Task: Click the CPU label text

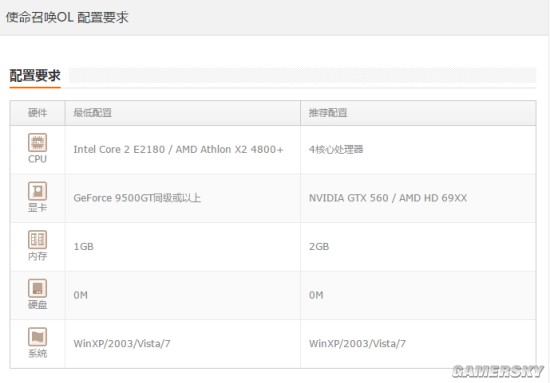Action: [x=37, y=159]
